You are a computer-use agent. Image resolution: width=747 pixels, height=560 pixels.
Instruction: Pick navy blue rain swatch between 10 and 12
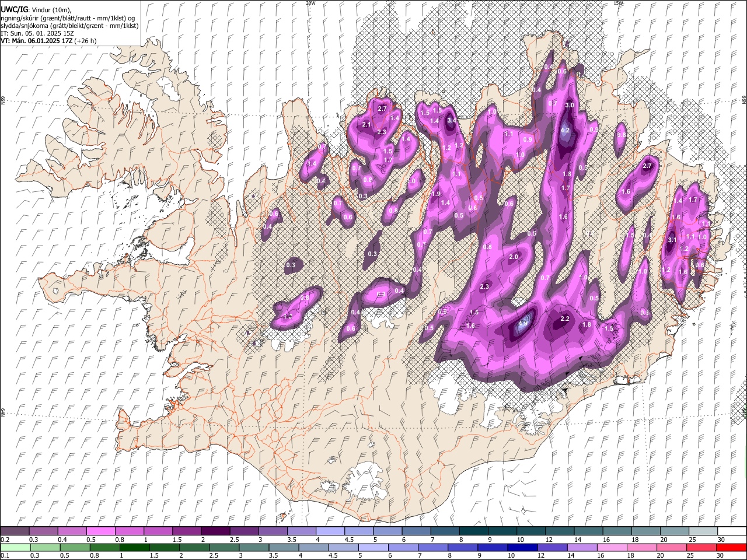click(x=522, y=547)
